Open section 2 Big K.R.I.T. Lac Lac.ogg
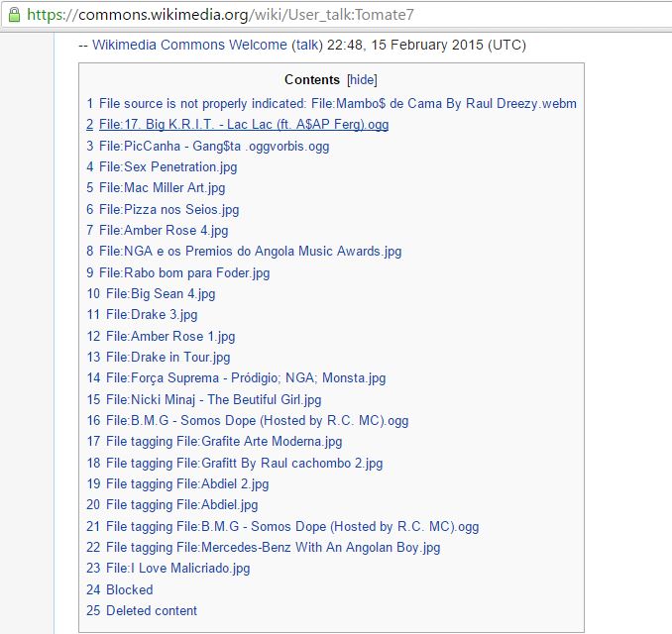Image resolution: width=672 pixels, height=634 pixels. tap(238, 125)
